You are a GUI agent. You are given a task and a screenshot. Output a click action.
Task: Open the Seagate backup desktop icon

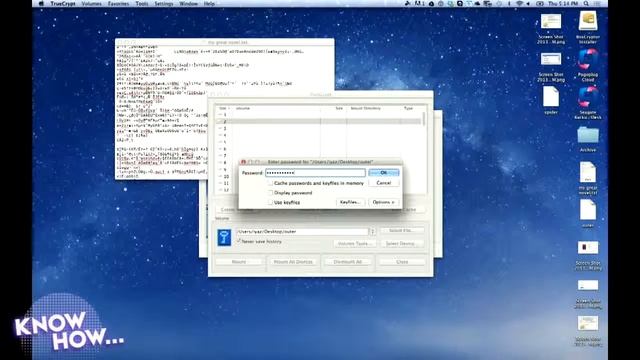588,98
